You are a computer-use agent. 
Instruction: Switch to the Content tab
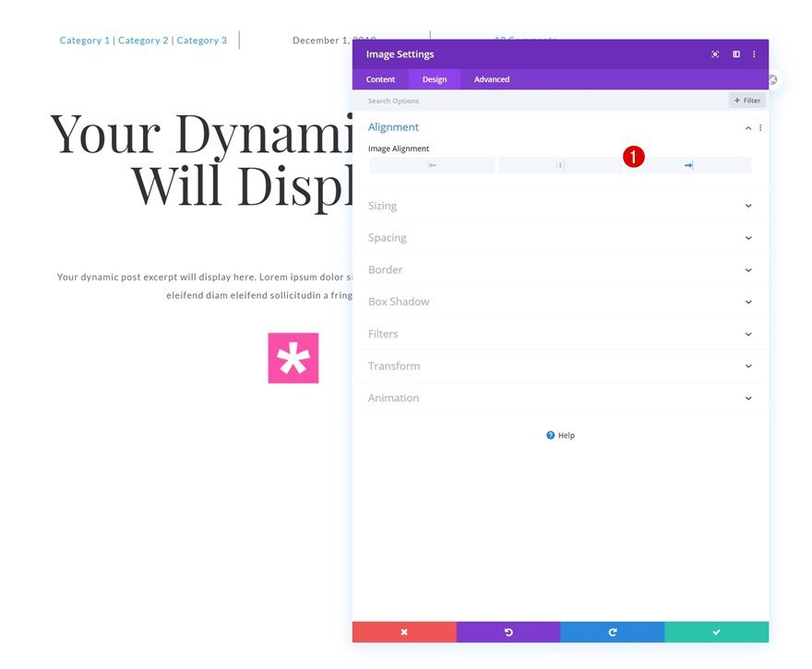(x=380, y=79)
